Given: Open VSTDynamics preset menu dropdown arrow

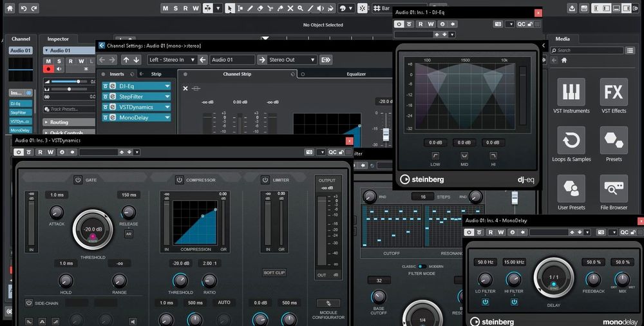Looking at the screenshot, I should (137, 152).
